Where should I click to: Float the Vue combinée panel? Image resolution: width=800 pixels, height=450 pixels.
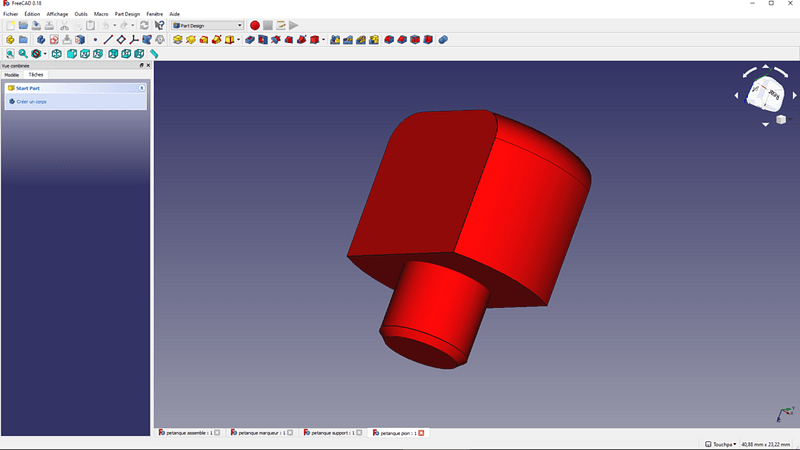coord(141,65)
